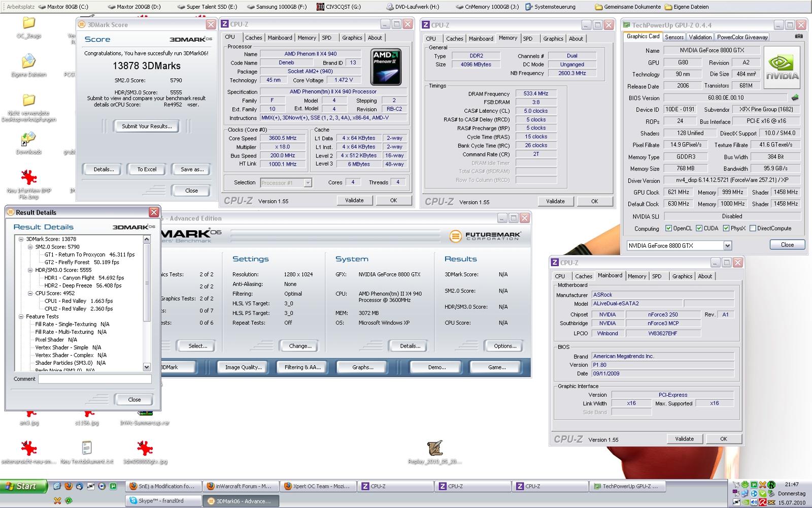The image size is (812, 508).
Task: Select the Replay_2010_05_28 desktop file
Action: [x=435, y=452]
